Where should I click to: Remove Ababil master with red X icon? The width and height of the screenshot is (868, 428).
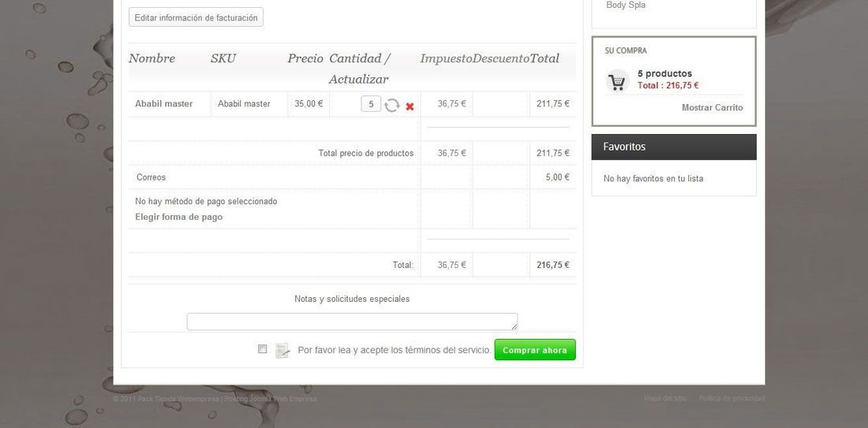[x=410, y=106]
